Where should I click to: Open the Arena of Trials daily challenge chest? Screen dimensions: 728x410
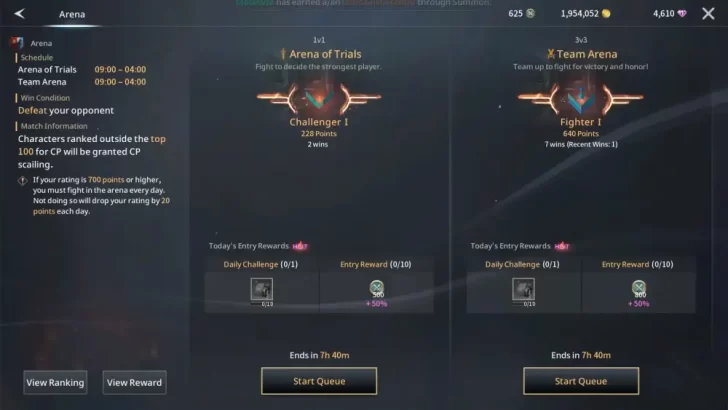pos(262,289)
